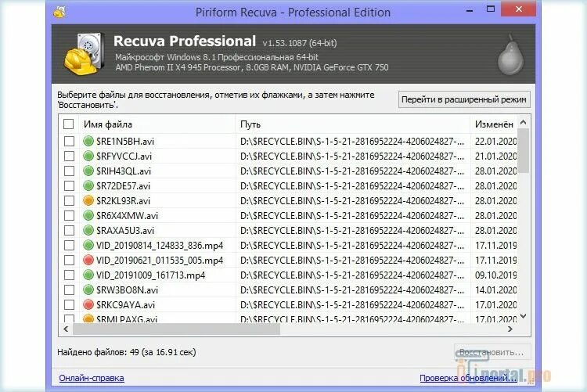587x392 pixels.
Task: Select file name $RW3BO8N.avi
Action: tap(128, 290)
